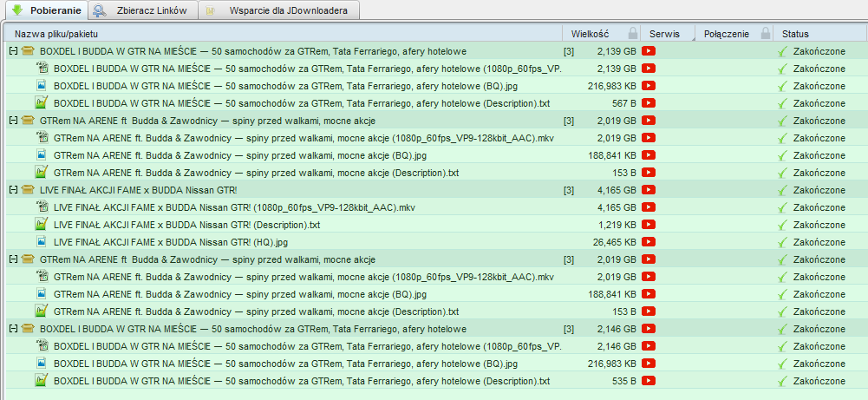Click the magnifier icon on Zbieracz Linków tab
The width and height of the screenshot is (868, 400).
100,11
